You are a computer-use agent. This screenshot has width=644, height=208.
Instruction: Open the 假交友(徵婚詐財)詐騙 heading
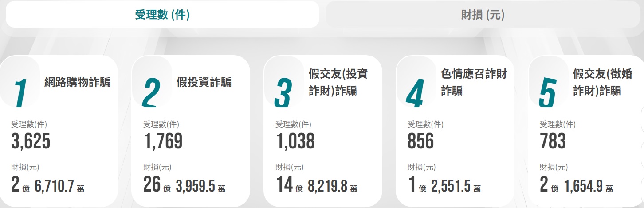coord(602,82)
